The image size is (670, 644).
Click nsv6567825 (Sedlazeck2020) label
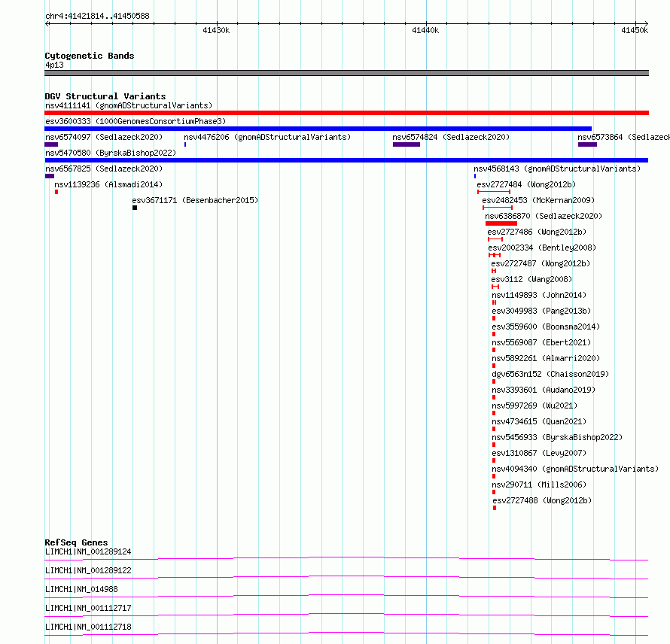[x=104, y=169]
